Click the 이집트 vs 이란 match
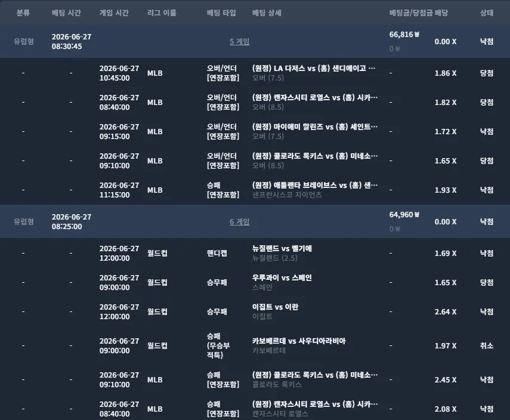The width and height of the screenshot is (510, 420). 275,307
